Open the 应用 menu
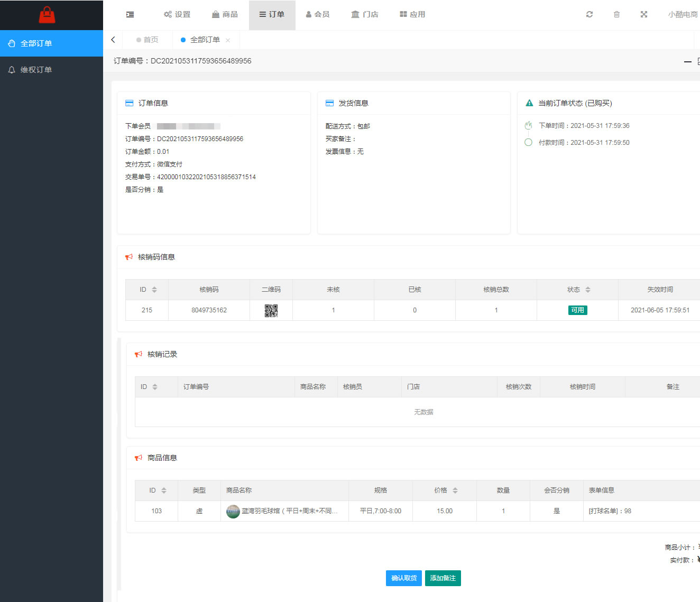700x602 pixels. pyautogui.click(x=412, y=15)
